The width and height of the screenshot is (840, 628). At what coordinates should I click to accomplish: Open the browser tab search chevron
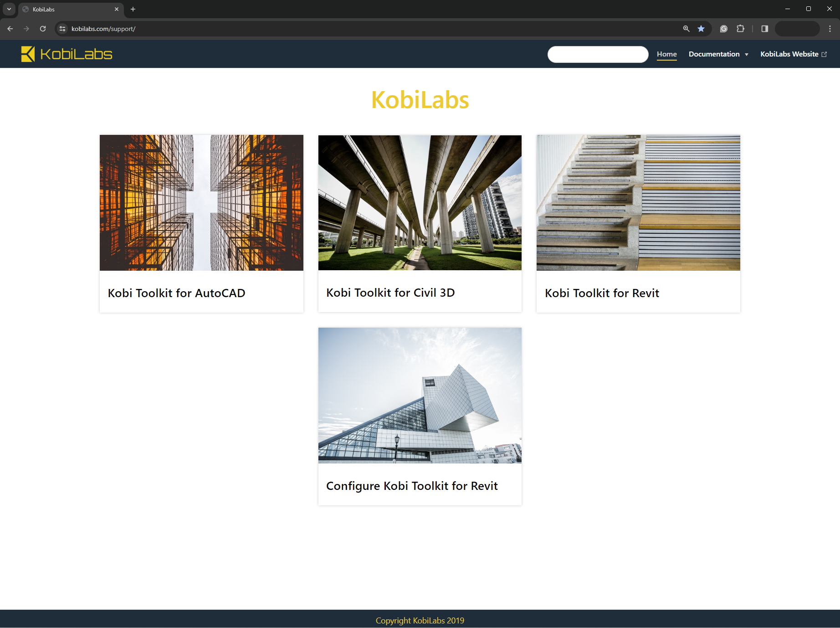[x=9, y=9]
